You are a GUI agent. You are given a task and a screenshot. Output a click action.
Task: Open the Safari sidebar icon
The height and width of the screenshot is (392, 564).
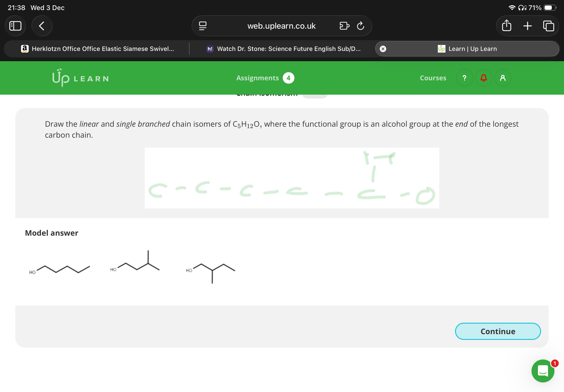coord(15,26)
